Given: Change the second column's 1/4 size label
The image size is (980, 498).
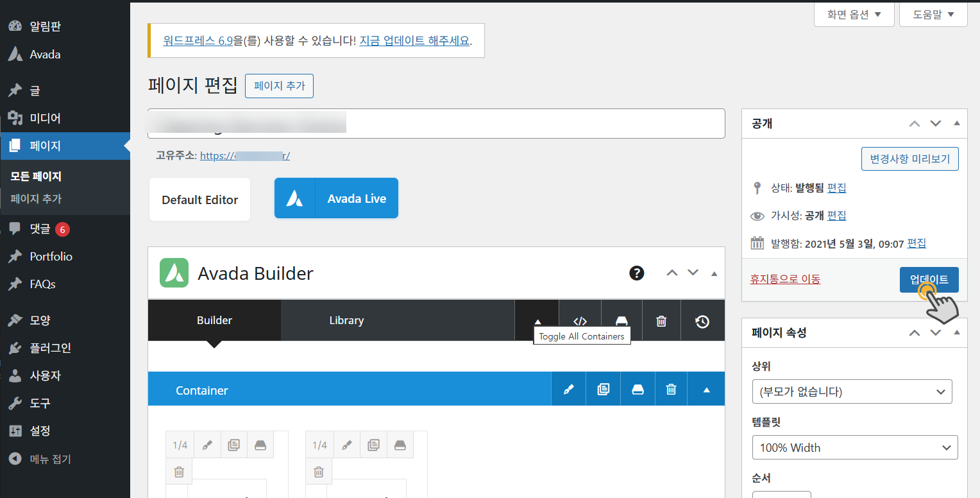Looking at the screenshot, I should (319, 445).
